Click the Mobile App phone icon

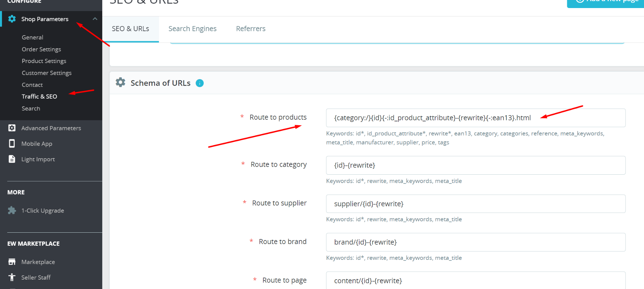[12, 143]
